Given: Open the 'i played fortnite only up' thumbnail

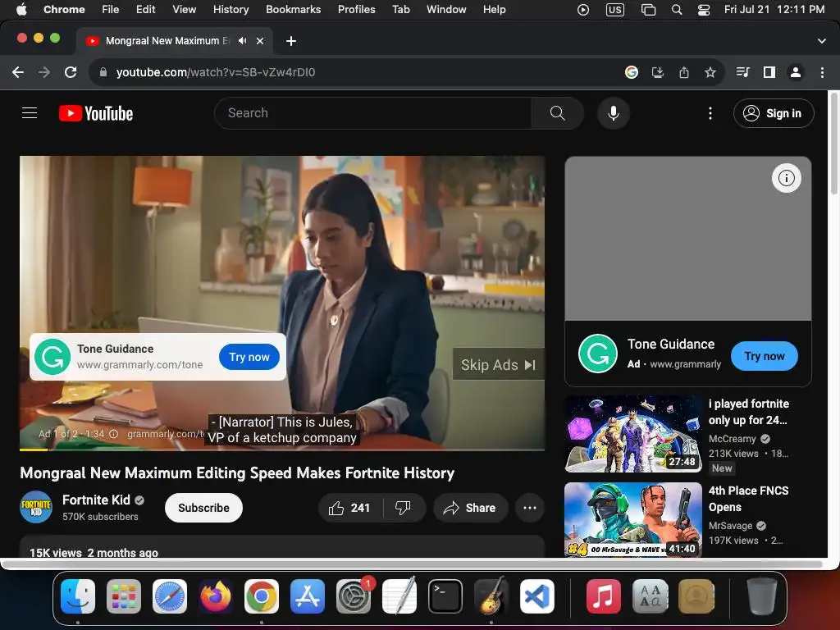Looking at the screenshot, I should coord(633,434).
